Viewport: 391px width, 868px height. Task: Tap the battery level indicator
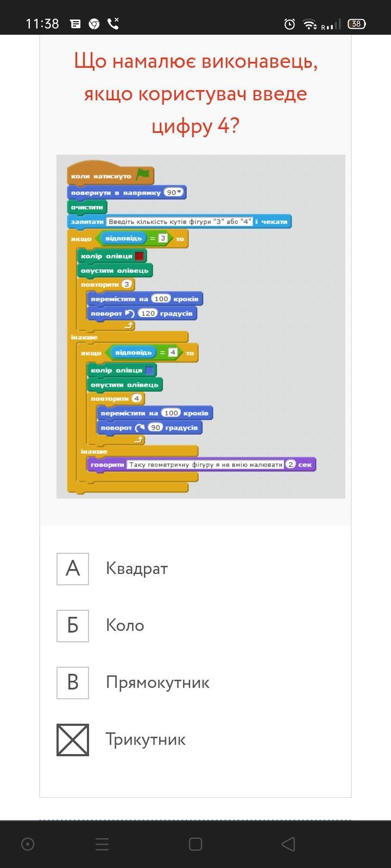[357, 24]
